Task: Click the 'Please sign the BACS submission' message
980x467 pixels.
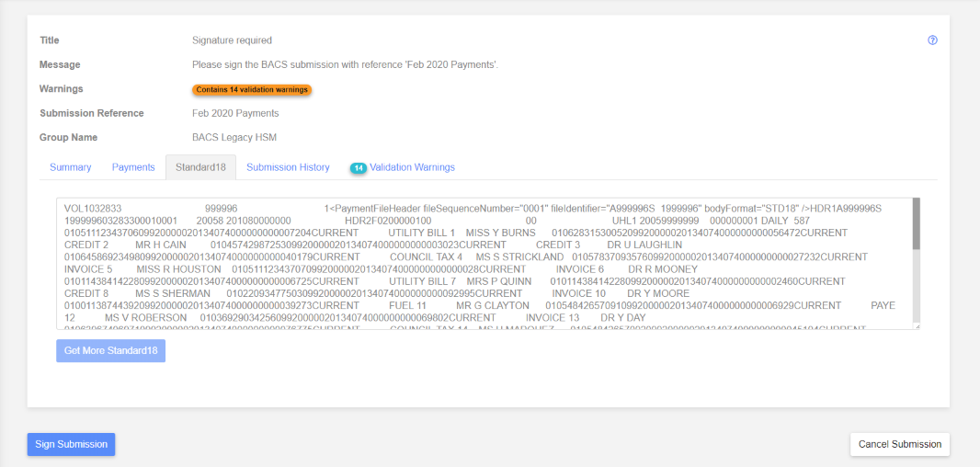Action: click(x=345, y=64)
